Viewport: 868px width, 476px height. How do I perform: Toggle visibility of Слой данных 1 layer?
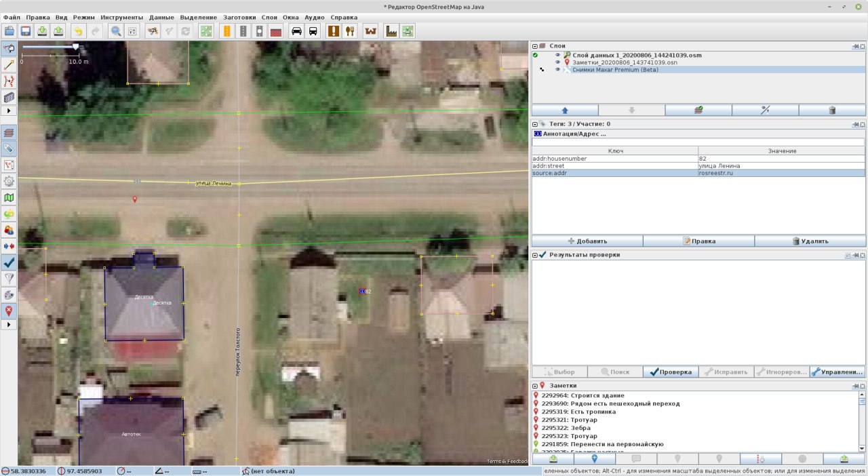click(558, 55)
